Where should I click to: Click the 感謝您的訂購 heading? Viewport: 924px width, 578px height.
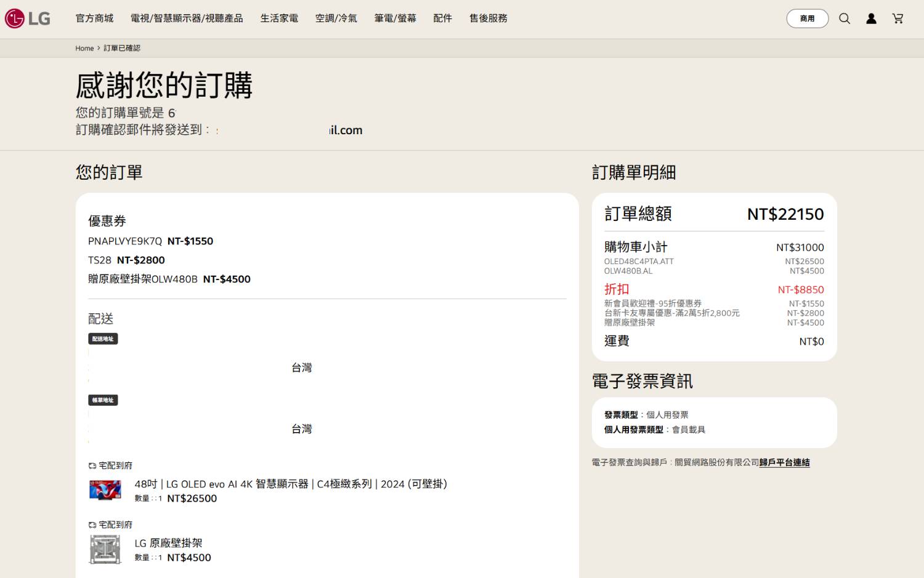pos(164,85)
